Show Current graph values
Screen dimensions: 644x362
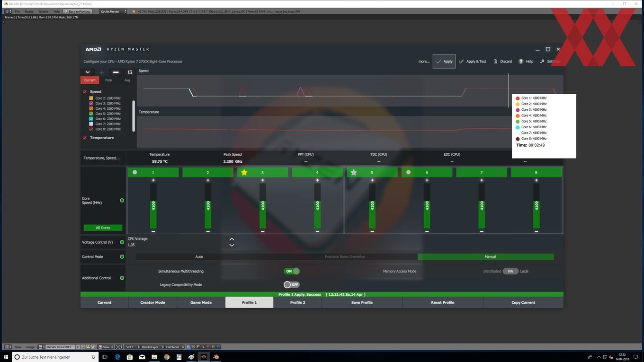tap(90, 80)
